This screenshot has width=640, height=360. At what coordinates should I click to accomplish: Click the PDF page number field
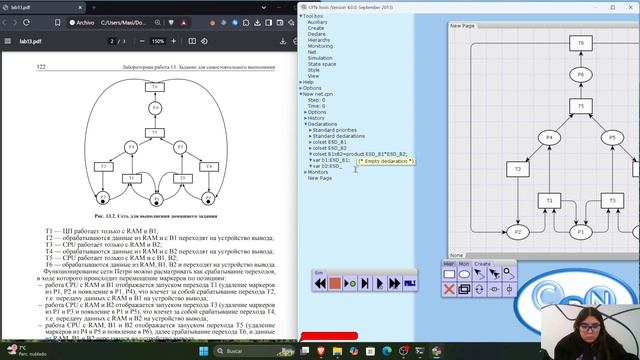pos(112,41)
